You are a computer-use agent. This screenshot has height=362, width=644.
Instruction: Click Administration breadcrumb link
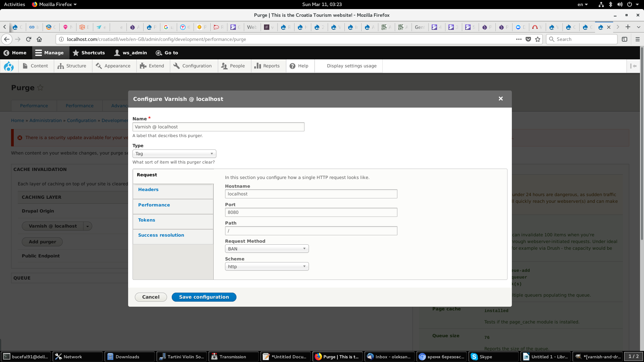[46, 121]
